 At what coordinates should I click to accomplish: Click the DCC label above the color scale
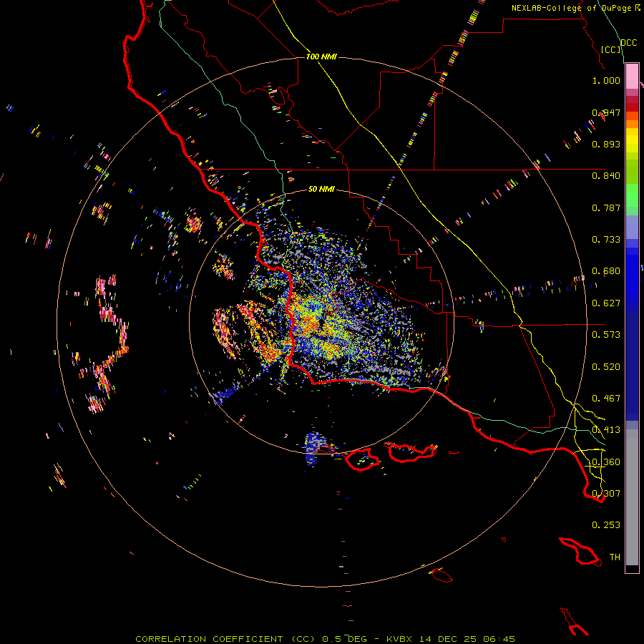[x=628, y=42]
